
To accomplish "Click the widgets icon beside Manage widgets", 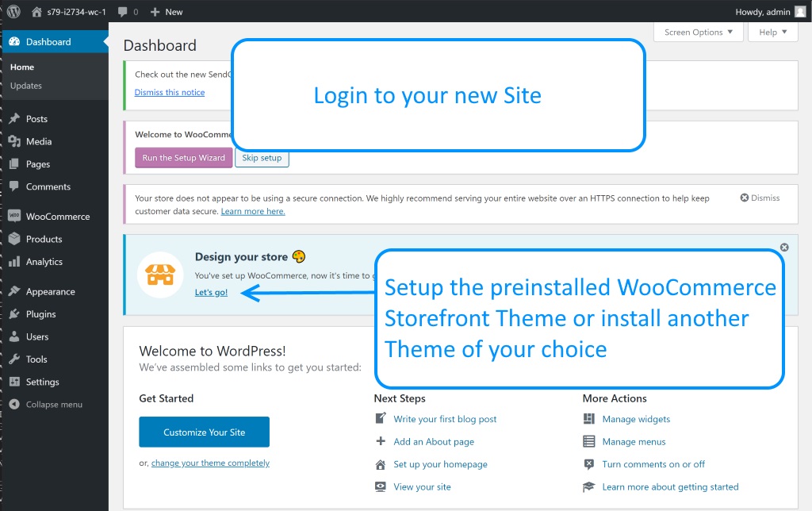I will coord(589,419).
